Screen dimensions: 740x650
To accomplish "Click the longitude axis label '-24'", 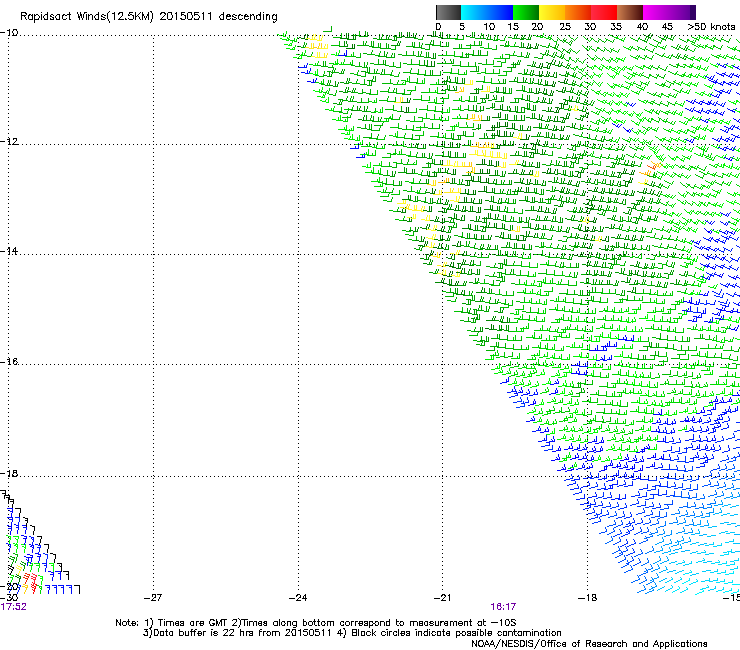I will 298,598.
